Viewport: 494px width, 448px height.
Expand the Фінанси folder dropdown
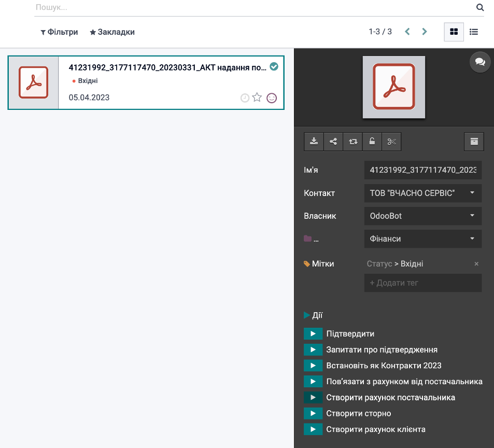point(423,239)
